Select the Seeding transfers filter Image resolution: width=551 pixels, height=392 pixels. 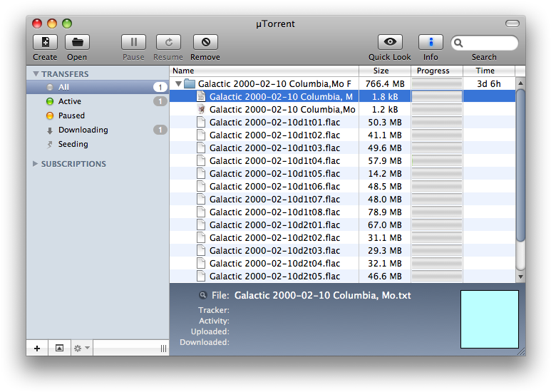coord(98,144)
